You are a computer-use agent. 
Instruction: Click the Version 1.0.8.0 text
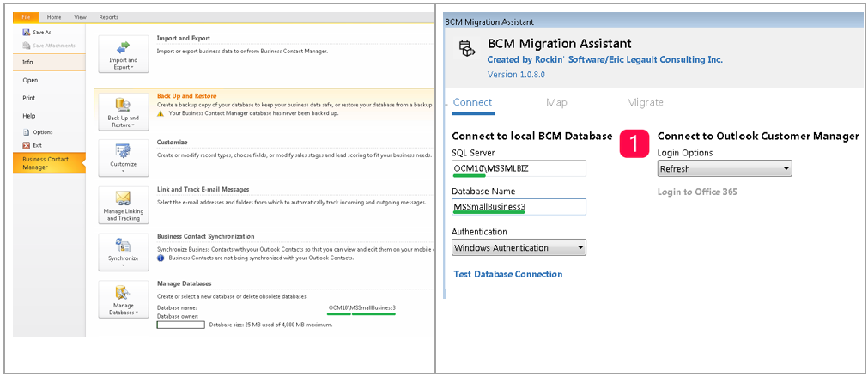pyautogui.click(x=516, y=74)
